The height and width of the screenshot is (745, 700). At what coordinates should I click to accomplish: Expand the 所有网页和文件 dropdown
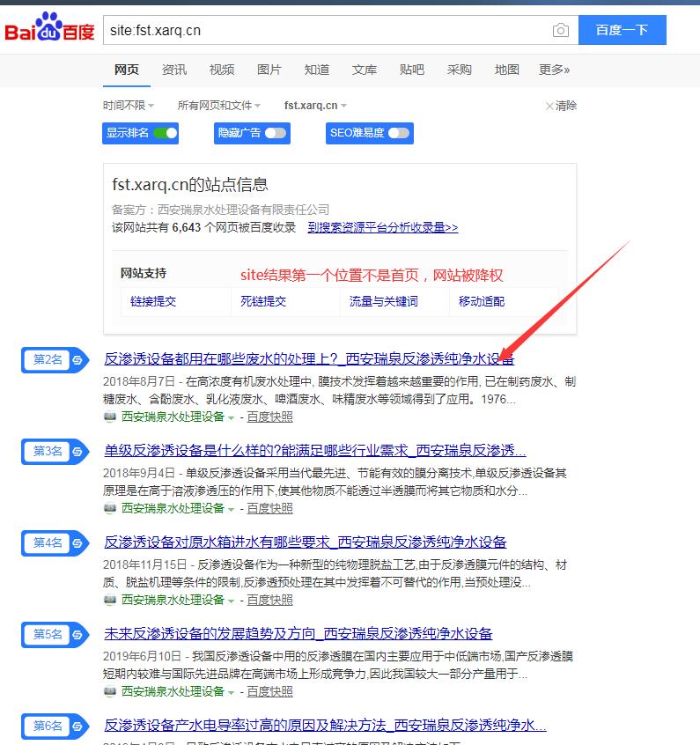click(218, 106)
